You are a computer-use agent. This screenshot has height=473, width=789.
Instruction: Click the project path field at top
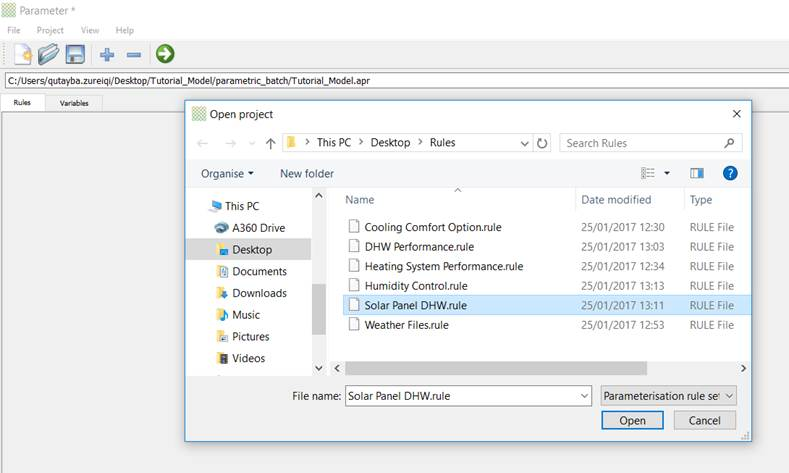[x=397, y=81]
